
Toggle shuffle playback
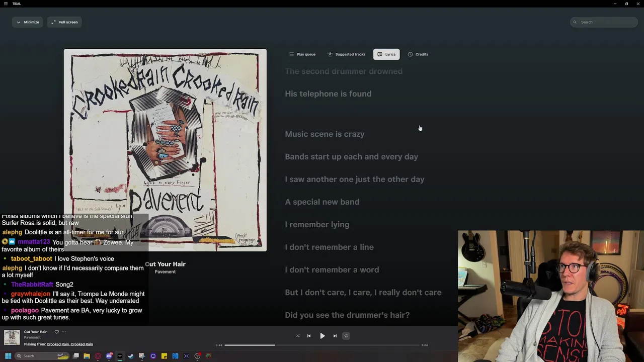click(x=298, y=336)
